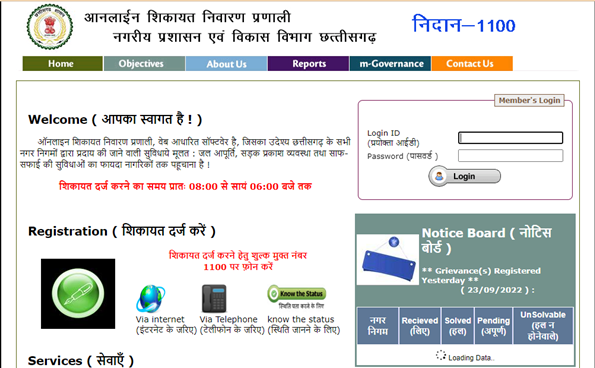Click the Via Telephone phone icon
The height and width of the screenshot is (368, 595).
[214, 299]
